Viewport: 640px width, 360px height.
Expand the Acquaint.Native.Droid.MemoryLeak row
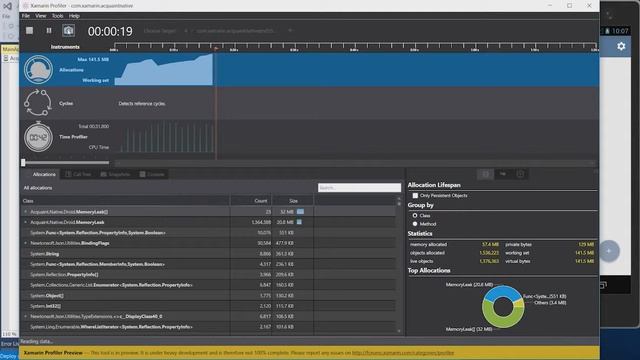coord(25,222)
